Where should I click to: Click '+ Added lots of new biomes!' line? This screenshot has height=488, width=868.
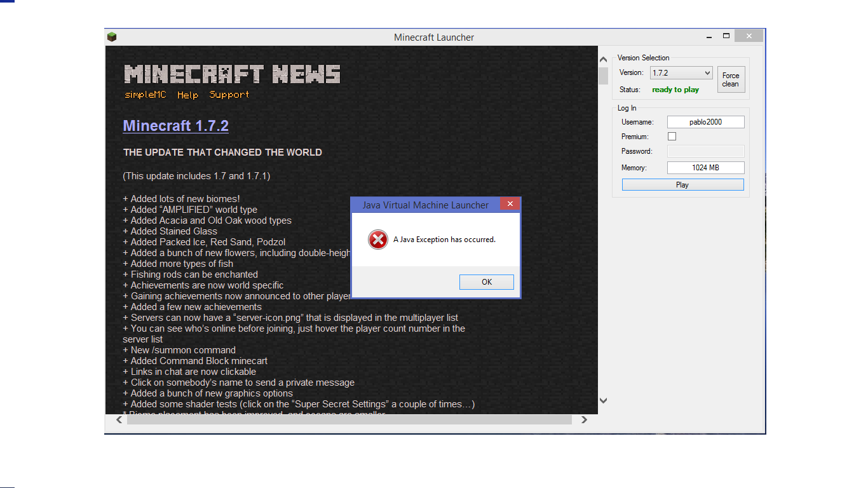click(181, 199)
